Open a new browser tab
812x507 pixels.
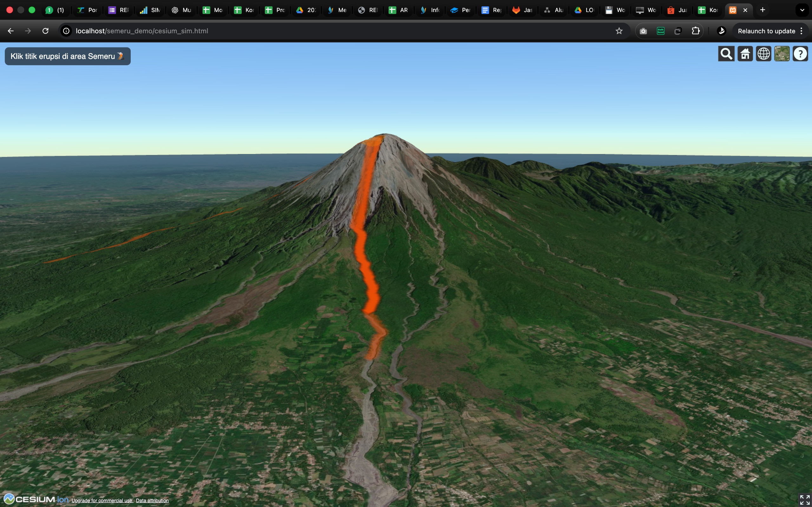[x=763, y=10]
